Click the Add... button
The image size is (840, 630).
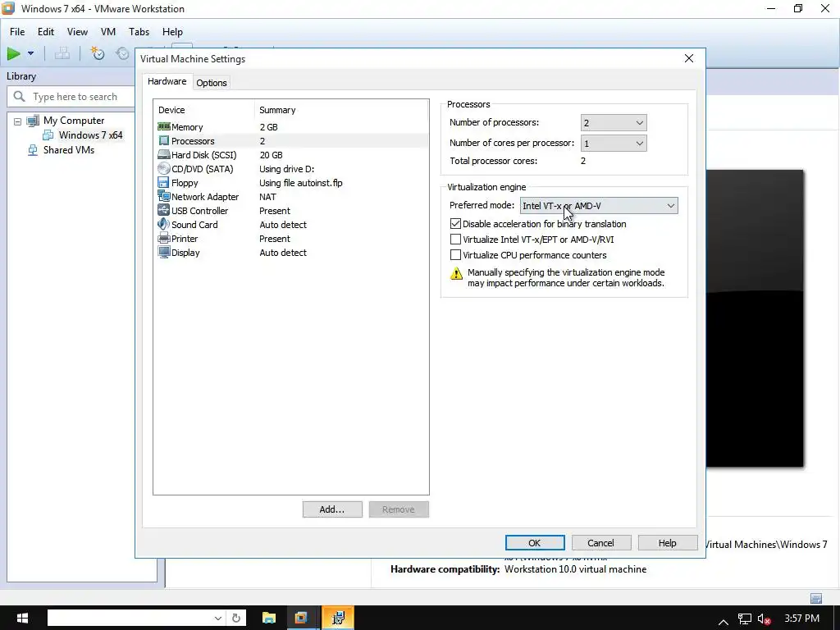click(x=332, y=509)
